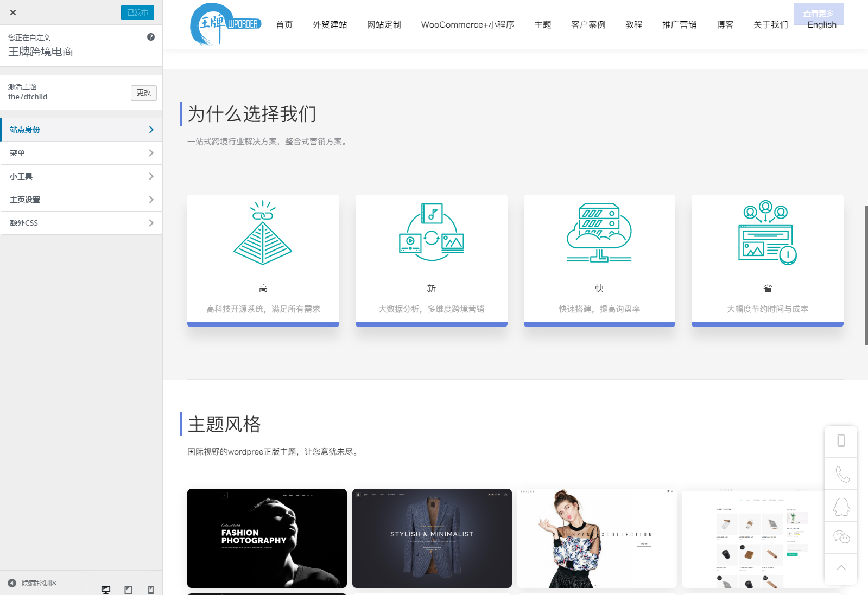Image resolution: width=868 pixels, height=595 pixels.
Task: Select text 快速搭建，提高询盘率
Action: (x=600, y=309)
